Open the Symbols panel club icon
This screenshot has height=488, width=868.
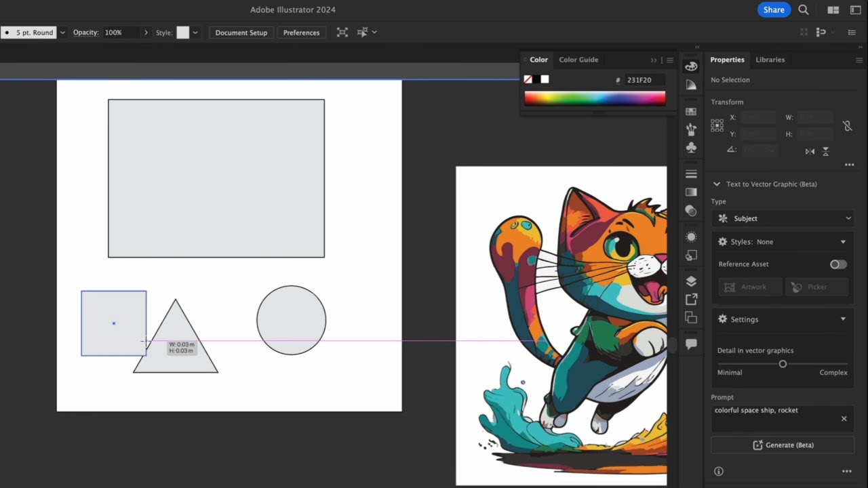(691, 147)
